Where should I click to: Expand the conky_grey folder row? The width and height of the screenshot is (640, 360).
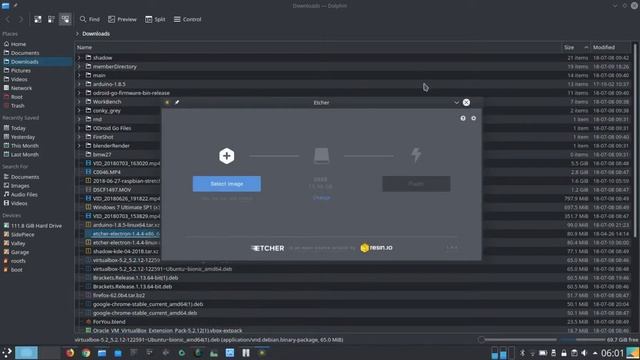pos(80,111)
